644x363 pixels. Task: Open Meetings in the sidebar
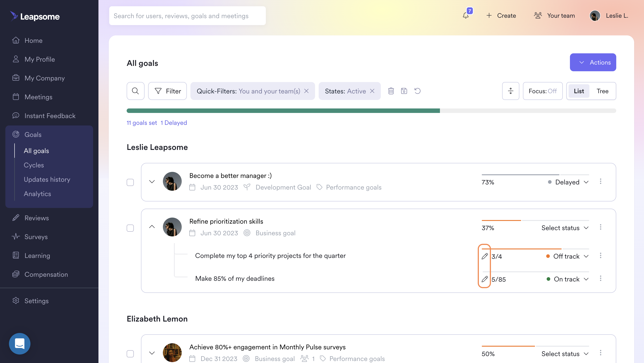coord(32,97)
